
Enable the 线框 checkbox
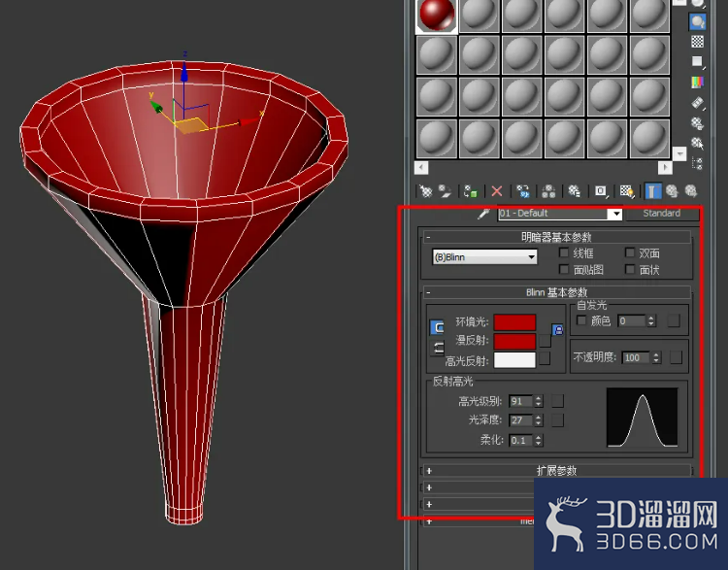point(564,252)
